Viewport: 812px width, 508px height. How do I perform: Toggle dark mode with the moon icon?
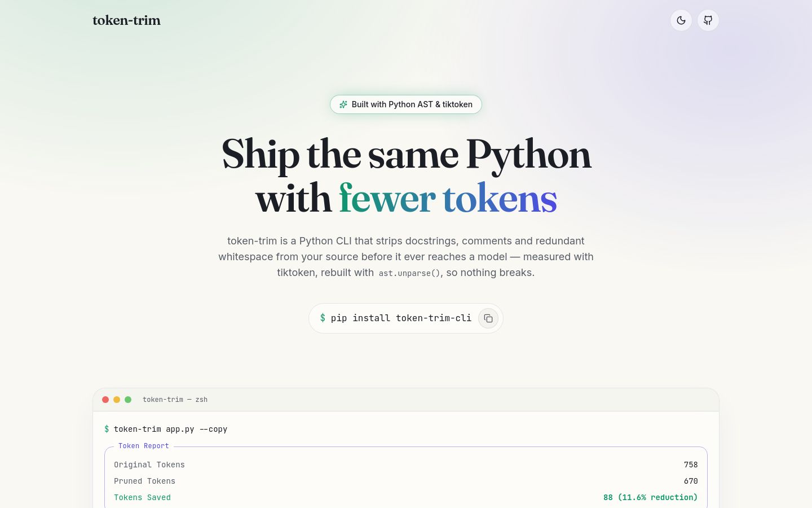click(681, 20)
